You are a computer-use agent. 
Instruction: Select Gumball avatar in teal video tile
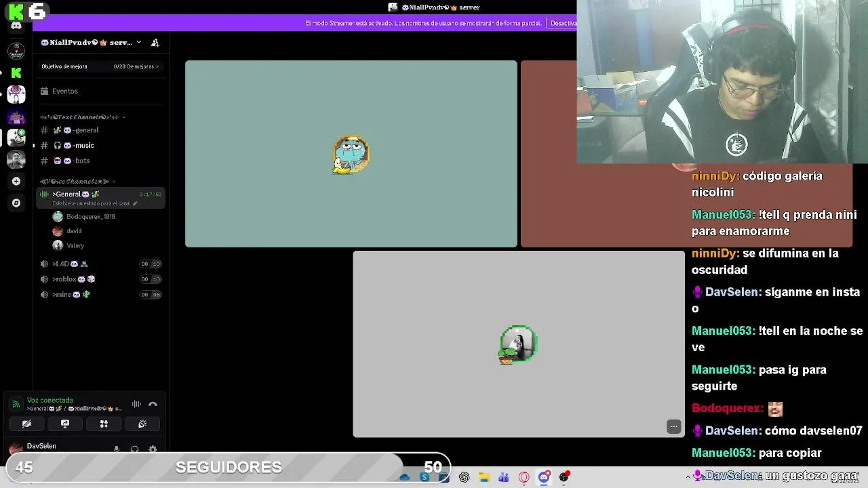tap(351, 154)
